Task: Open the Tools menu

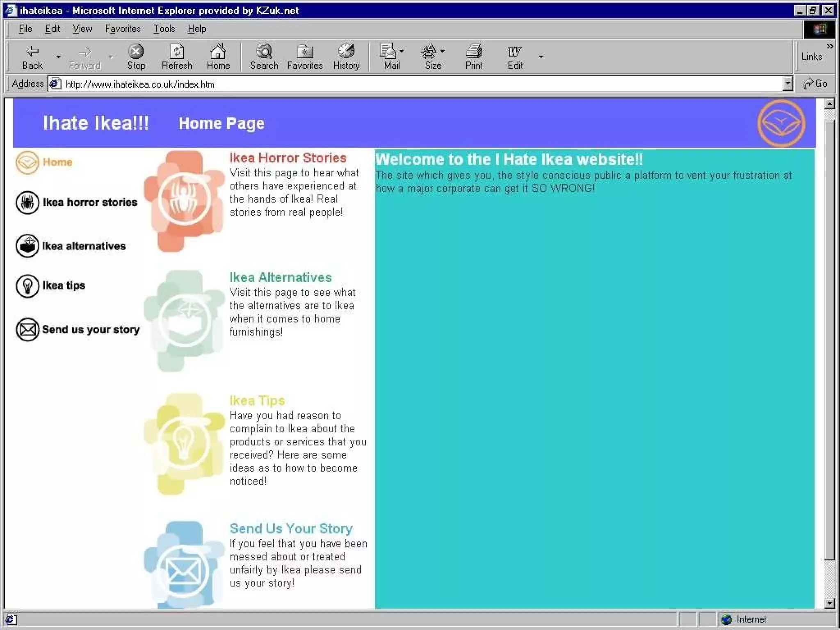Action: (x=164, y=29)
